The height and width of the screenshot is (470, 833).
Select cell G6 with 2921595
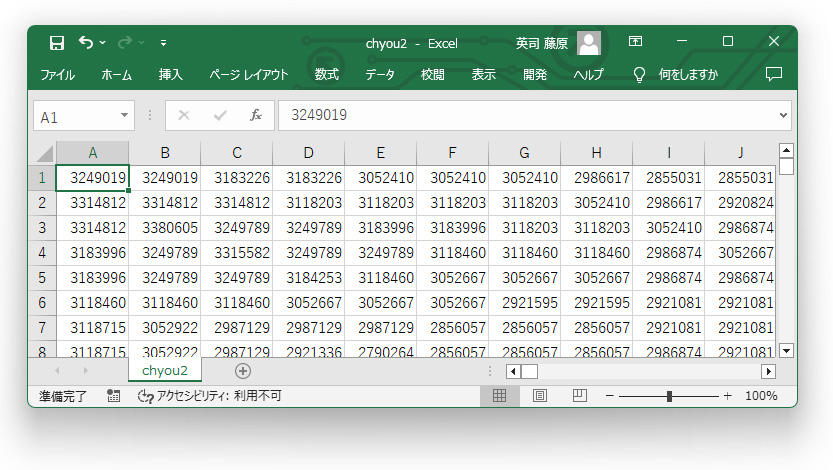[524, 303]
